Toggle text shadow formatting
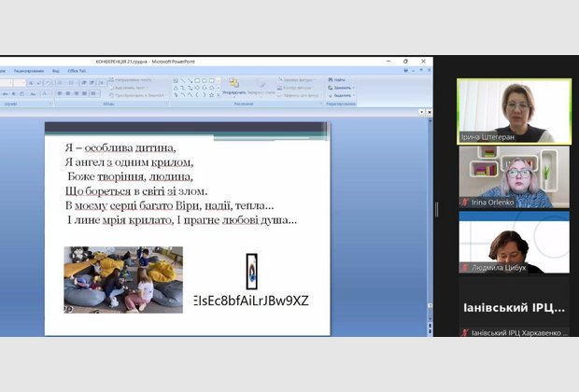This screenshot has width=579, height=392. click(14, 94)
